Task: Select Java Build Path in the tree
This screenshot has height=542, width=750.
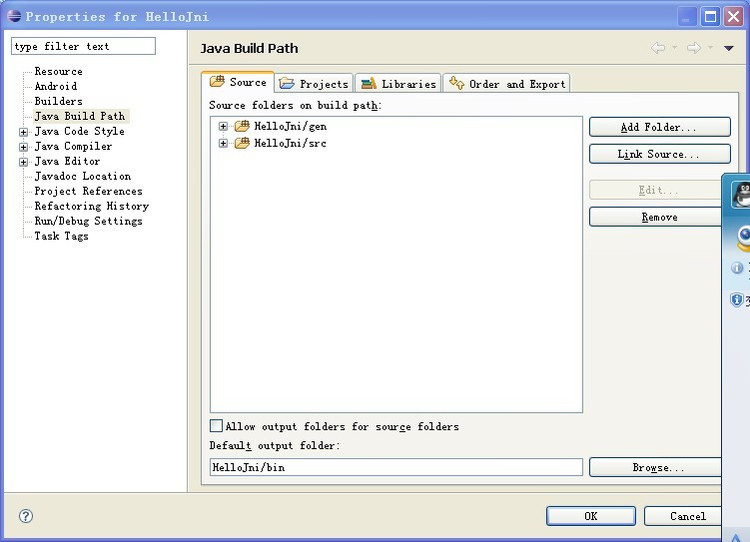Action: pyautogui.click(x=80, y=116)
